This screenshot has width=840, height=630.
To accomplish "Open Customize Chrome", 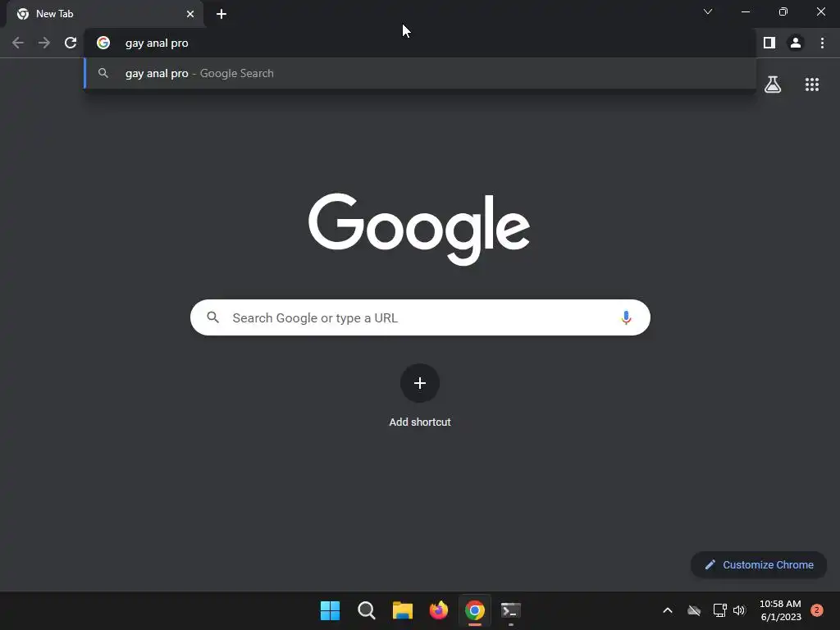I will pyautogui.click(x=759, y=564).
